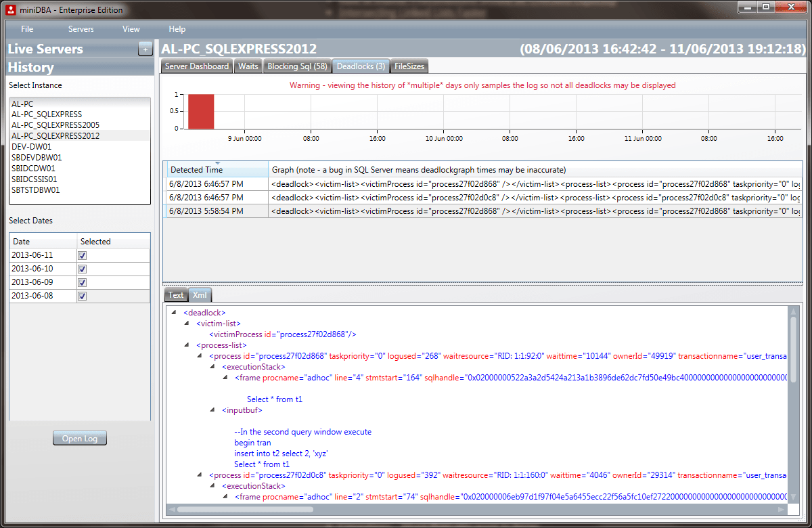Collapse the process-list node
The width and height of the screenshot is (812, 528).
pyautogui.click(x=186, y=345)
